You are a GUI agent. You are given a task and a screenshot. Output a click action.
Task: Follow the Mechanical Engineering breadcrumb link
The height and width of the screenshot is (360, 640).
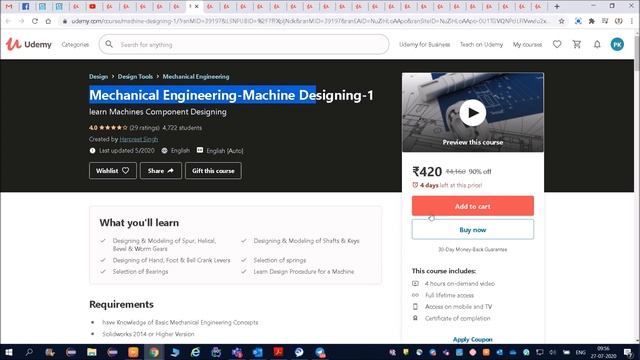point(196,76)
